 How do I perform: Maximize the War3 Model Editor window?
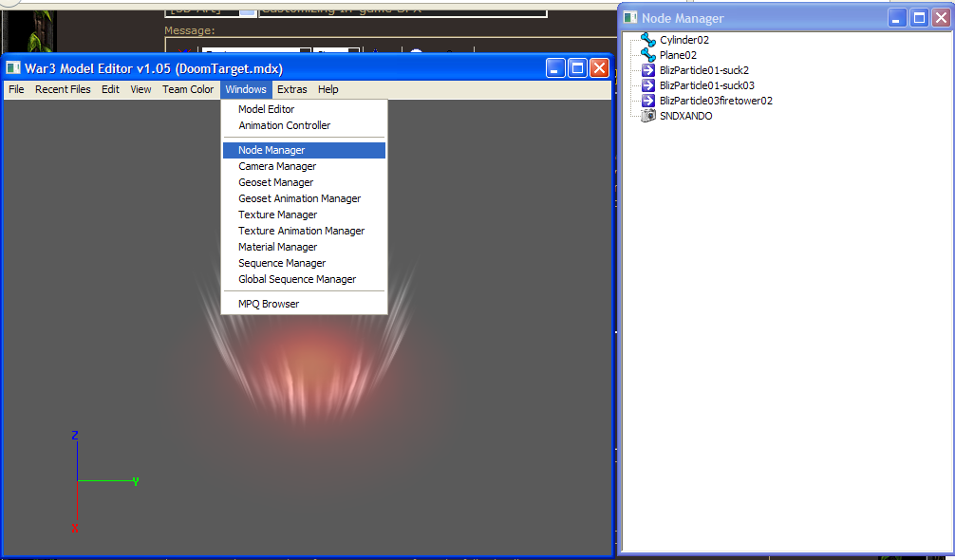coord(577,68)
